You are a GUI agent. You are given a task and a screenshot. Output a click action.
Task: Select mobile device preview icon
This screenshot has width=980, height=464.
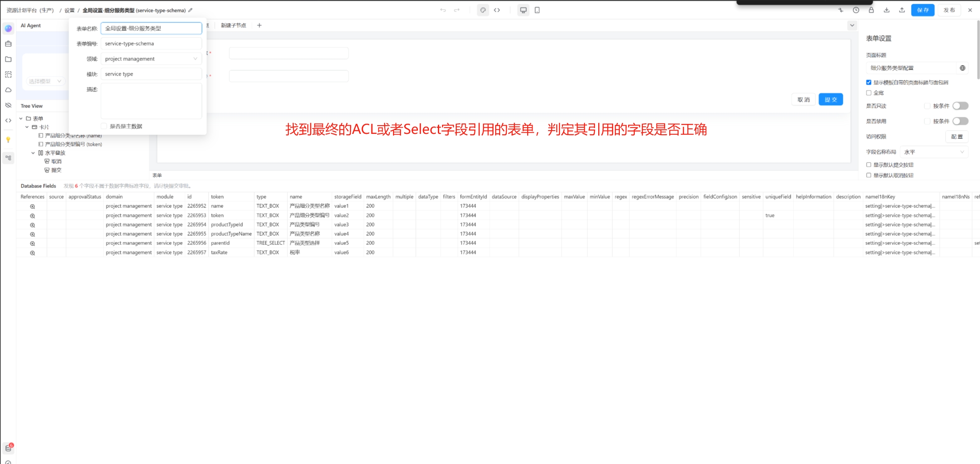(x=537, y=10)
